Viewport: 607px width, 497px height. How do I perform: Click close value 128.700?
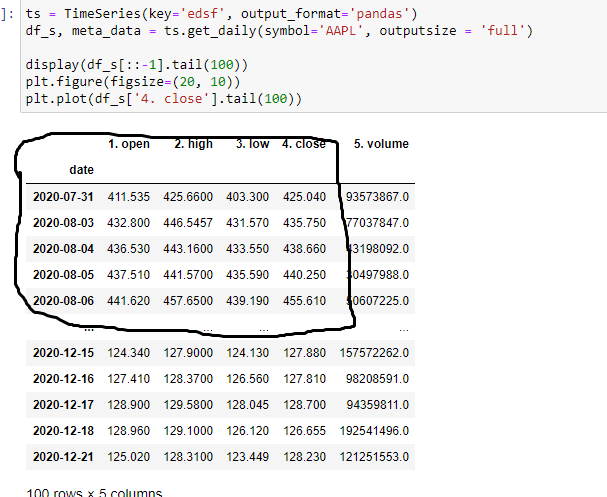coord(304,405)
